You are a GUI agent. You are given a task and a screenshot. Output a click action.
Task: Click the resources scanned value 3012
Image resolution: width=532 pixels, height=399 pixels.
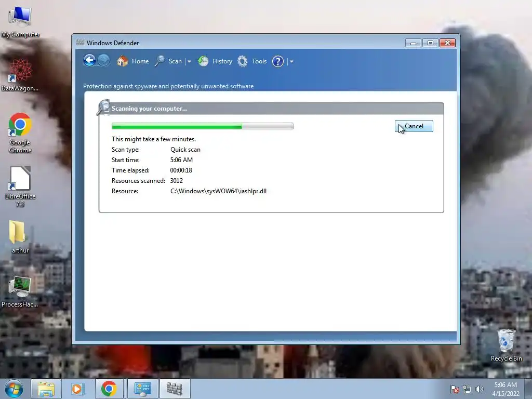coord(177,180)
